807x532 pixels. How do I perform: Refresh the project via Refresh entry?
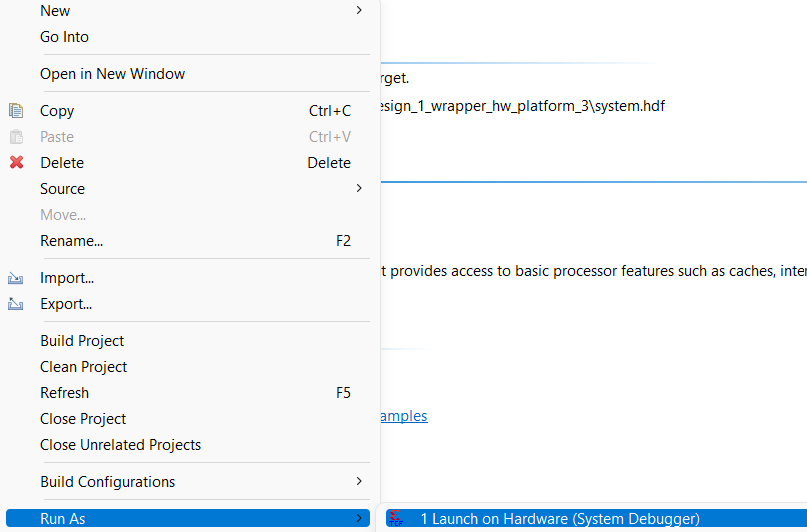click(x=64, y=393)
